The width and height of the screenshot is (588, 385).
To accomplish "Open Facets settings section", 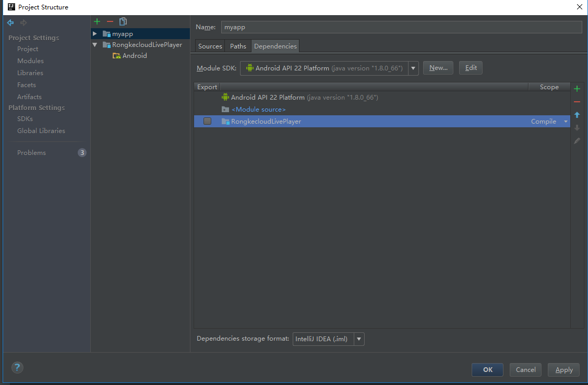I will (x=27, y=85).
